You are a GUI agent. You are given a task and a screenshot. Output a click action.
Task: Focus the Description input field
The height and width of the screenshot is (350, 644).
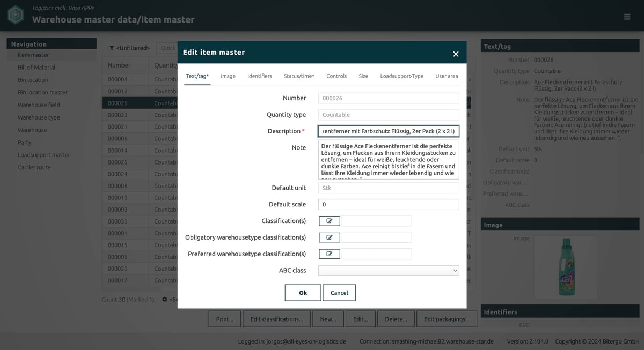389,131
